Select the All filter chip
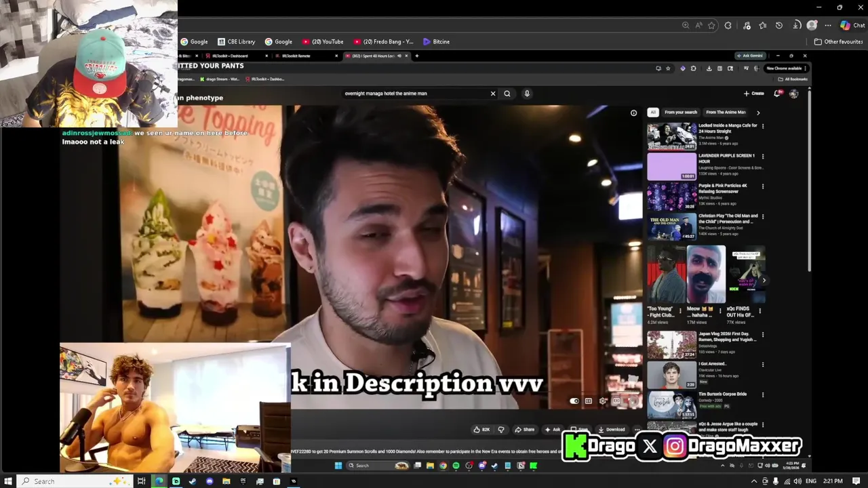Image resolution: width=868 pixels, height=488 pixels. pos(653,113)
